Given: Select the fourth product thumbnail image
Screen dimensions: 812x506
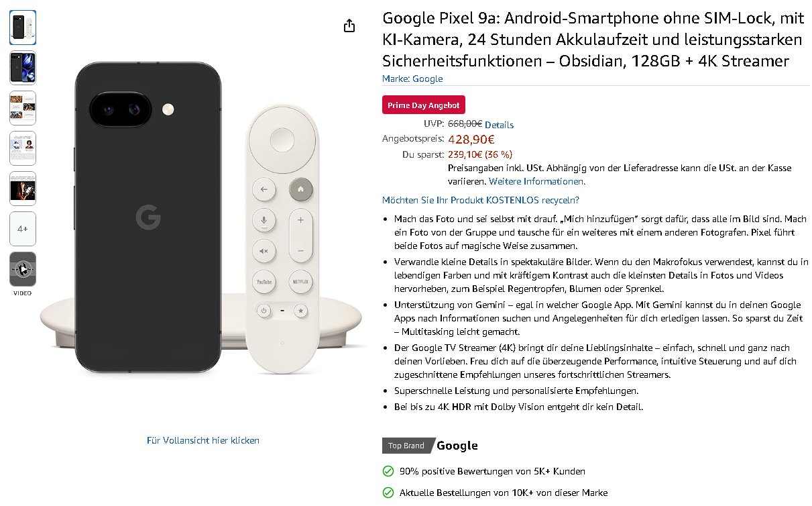Looking at the screenshot, I should (x=23, y=148).
